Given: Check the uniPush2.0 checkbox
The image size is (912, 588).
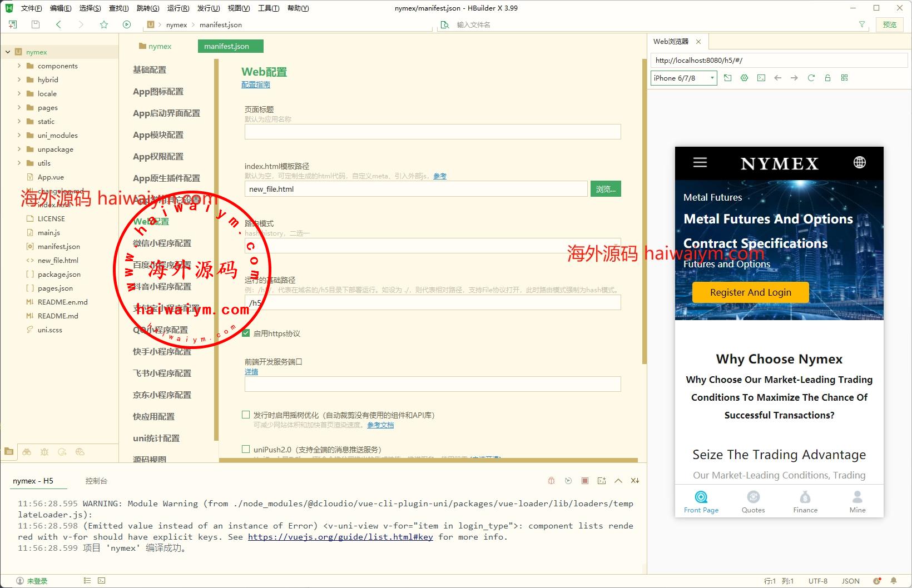Looking at the screenshot, I should 246,449.
